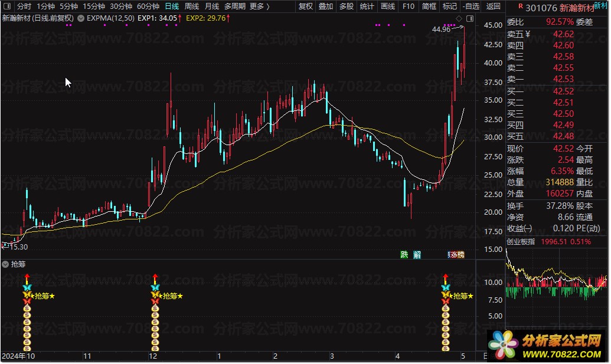Click the 委比 92.57% value
611x364 pixels.
click(x=560, y=22)
